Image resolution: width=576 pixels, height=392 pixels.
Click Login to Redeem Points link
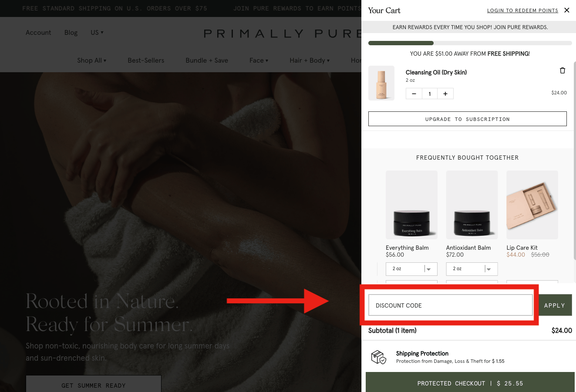(522, 10)
